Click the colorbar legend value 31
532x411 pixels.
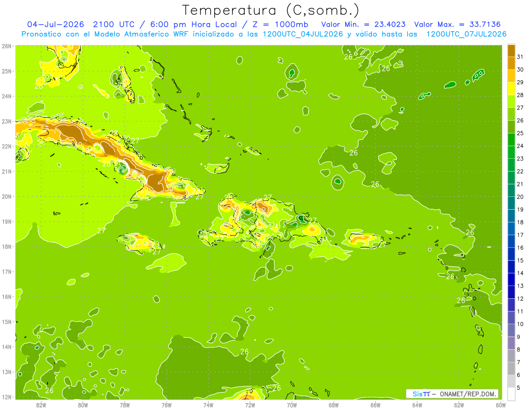point(520,57)
